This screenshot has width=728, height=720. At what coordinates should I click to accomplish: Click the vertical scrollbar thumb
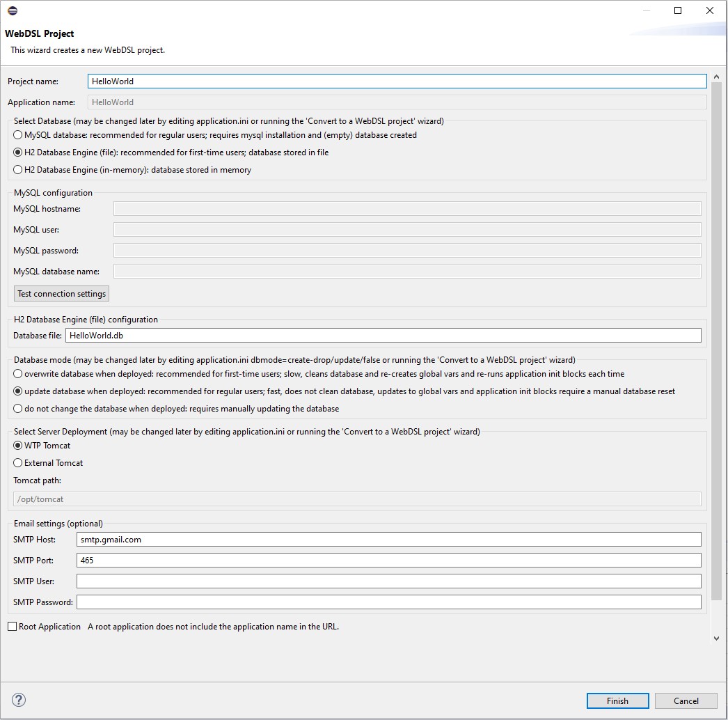pos(716,341)
